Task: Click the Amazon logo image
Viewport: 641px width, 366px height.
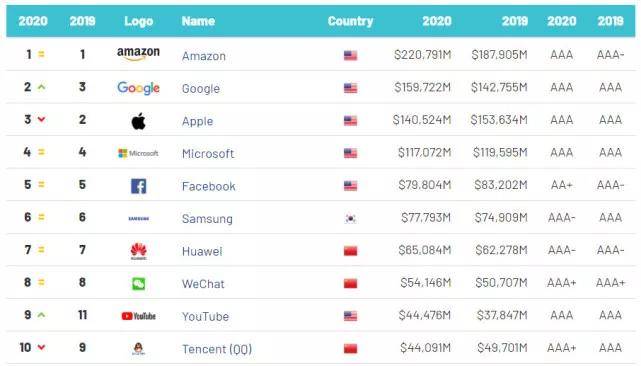Action: 138,54
